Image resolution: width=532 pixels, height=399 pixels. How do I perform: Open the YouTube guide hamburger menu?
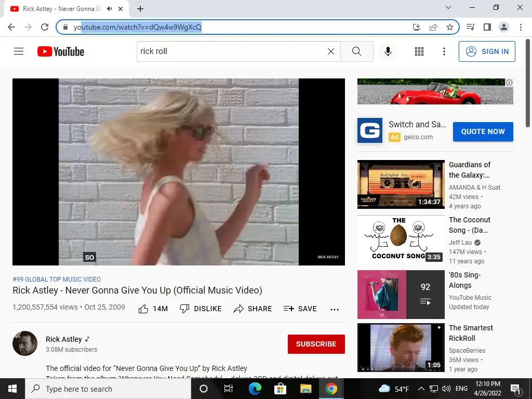19,51
